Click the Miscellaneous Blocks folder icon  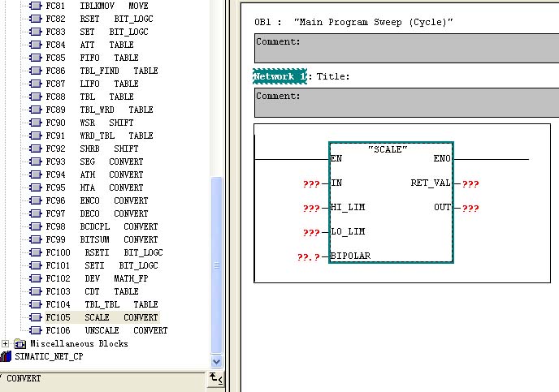19,343
